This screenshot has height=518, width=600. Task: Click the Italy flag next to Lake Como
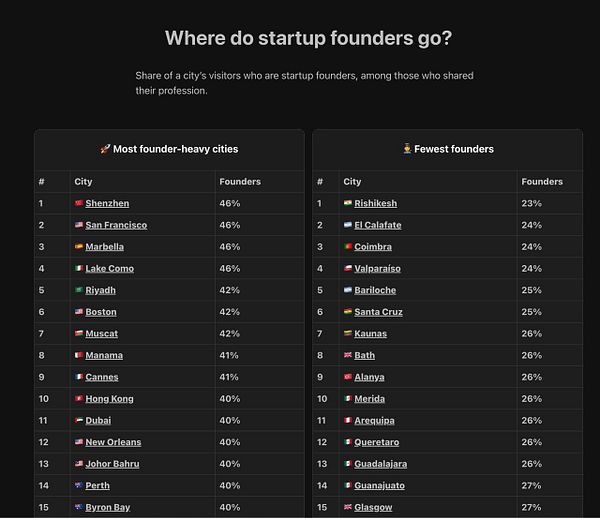(x=79, y=268)
